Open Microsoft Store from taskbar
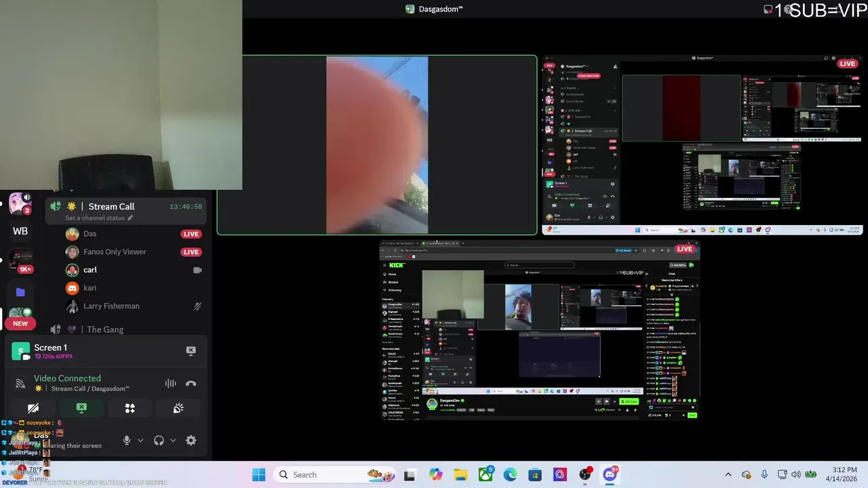868x488 pixels. tap(535, 475)
